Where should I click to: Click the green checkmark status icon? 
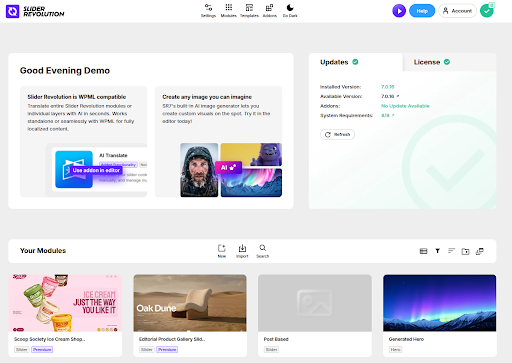[487, 11]
